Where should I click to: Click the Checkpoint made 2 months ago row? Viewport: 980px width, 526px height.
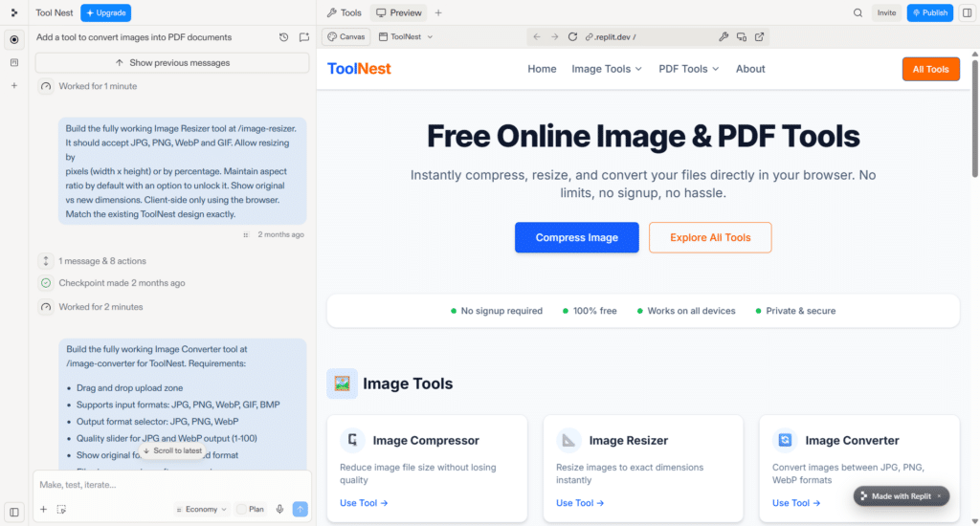[113, 283]
